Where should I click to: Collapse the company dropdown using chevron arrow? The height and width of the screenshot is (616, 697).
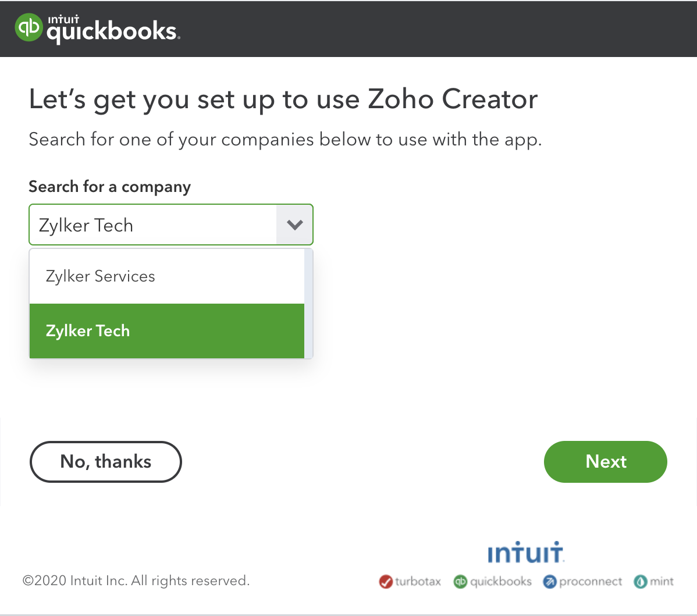(295, 225)
